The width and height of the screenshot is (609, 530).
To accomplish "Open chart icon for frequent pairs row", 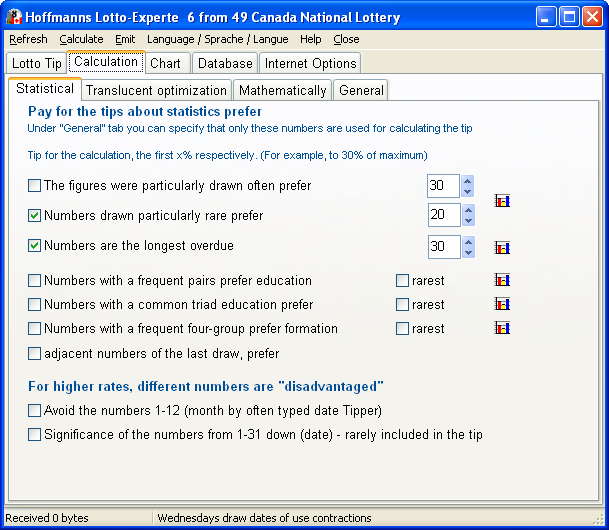I will tap(502, 280).
